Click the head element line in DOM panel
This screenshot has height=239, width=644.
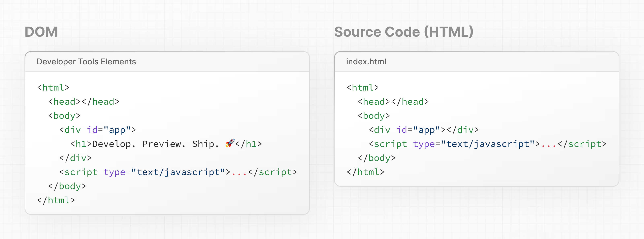pos(84,102)
